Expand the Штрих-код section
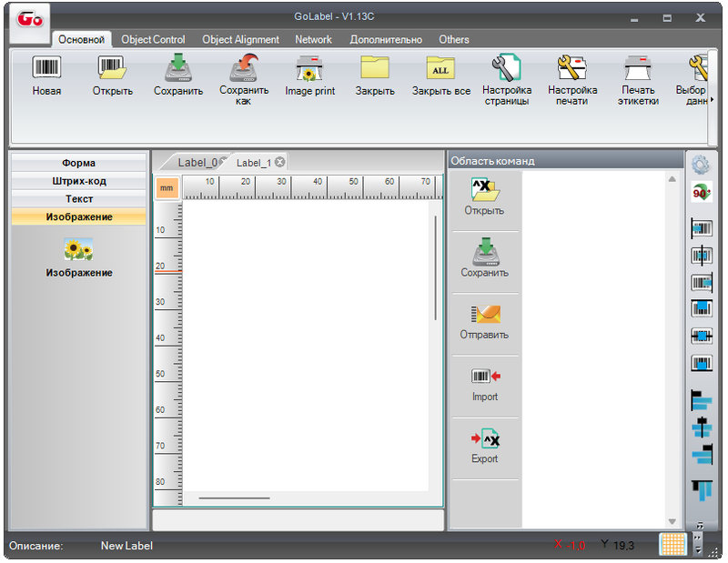 point(79,181)
